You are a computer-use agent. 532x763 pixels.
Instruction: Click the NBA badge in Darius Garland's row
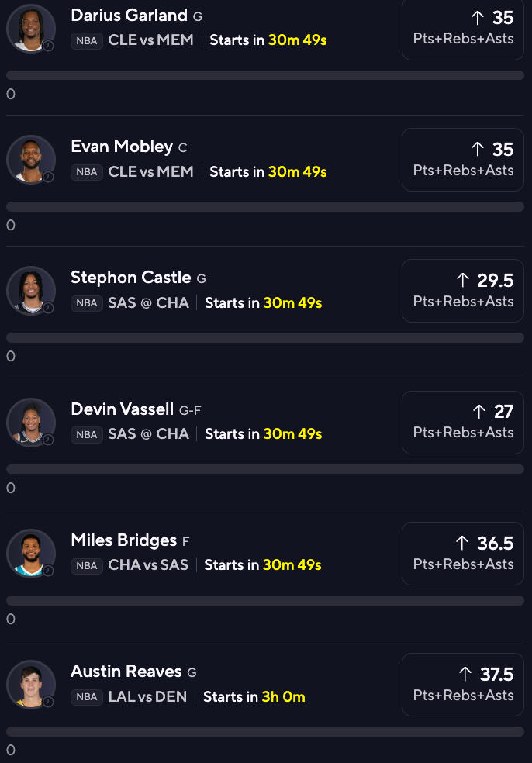[87, 41]
